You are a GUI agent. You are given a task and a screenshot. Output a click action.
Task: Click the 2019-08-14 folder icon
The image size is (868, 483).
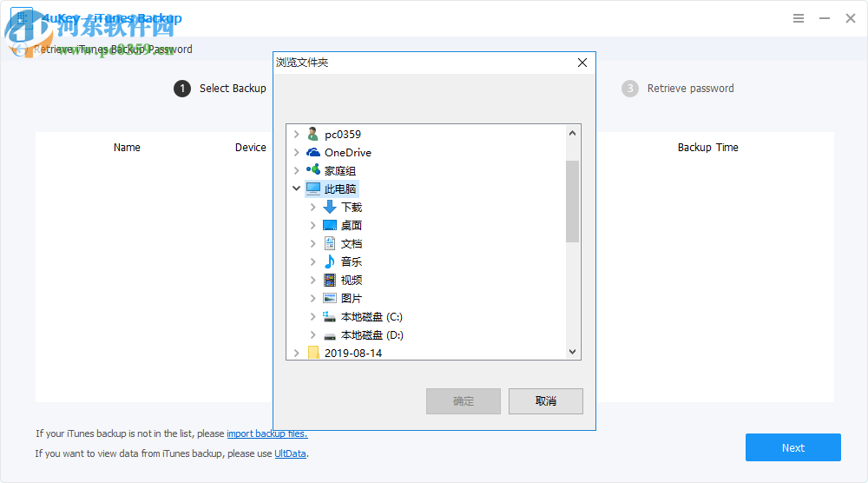pos(313,353)
